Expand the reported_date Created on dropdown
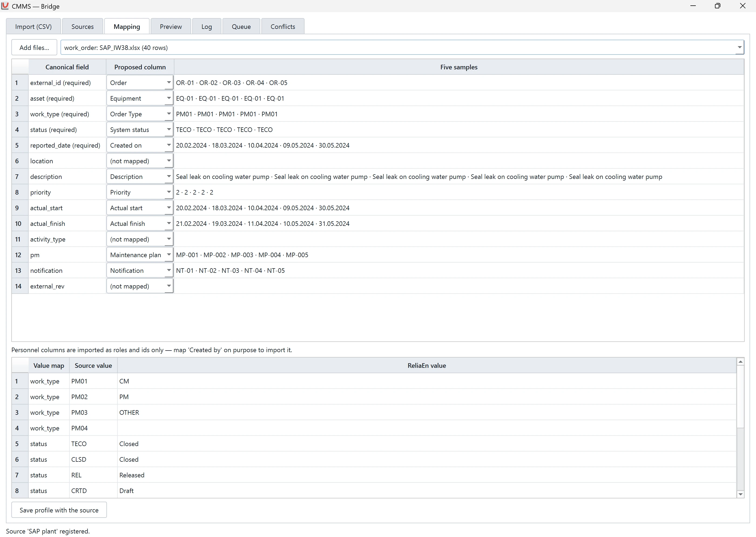The width and height of the screenshot is (756, 537). 140,145
